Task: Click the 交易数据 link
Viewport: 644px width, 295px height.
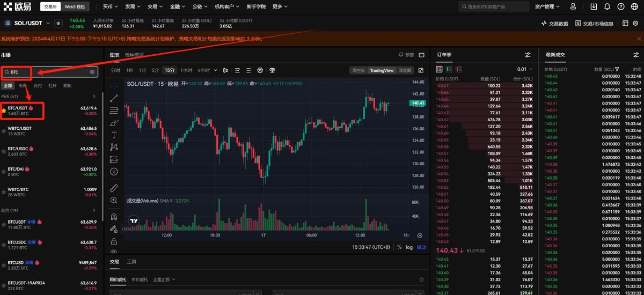Action: [554, 24]
